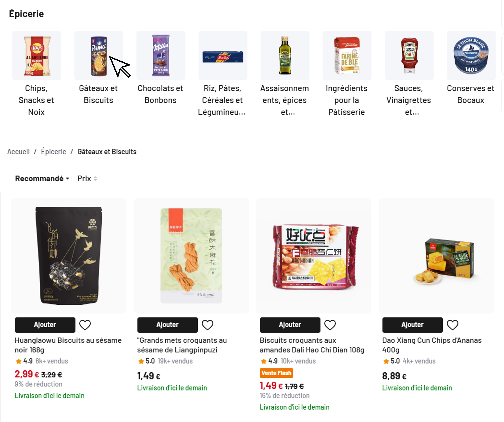Add Huanglaowu sesame biscuits to cart

[x=45, y=325]
